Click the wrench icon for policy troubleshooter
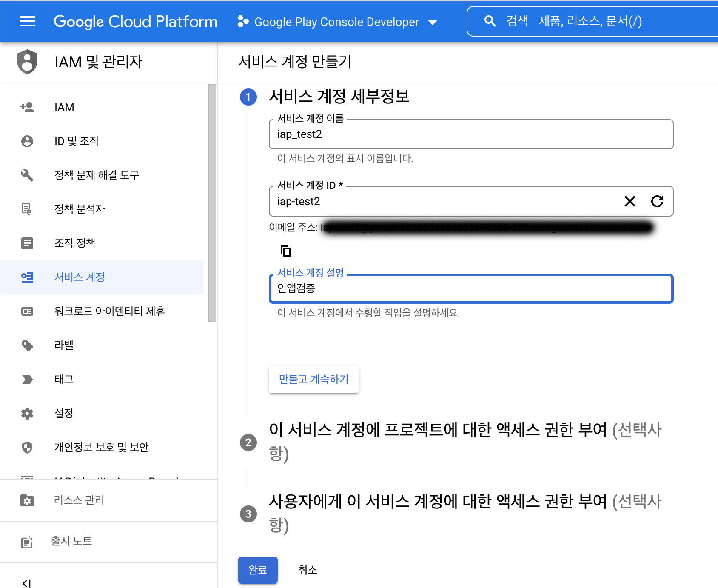Viewport: 718px width, 588px height. pos(27,175)
